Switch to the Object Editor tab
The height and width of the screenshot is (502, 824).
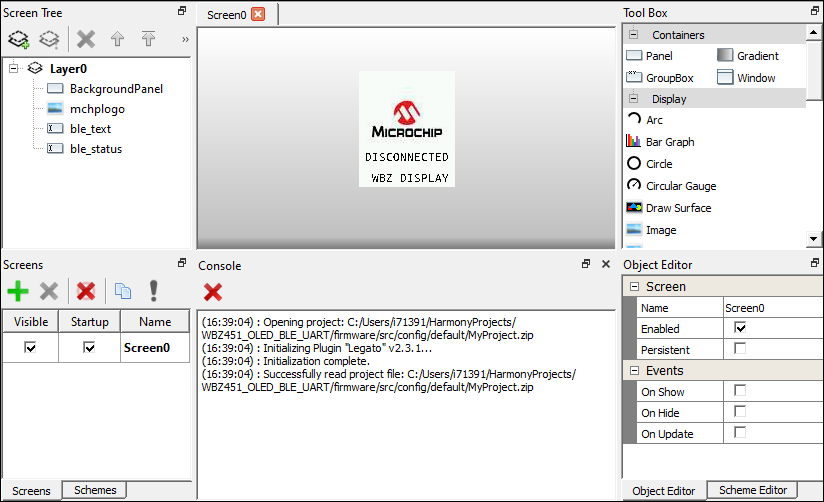(663, 491)
